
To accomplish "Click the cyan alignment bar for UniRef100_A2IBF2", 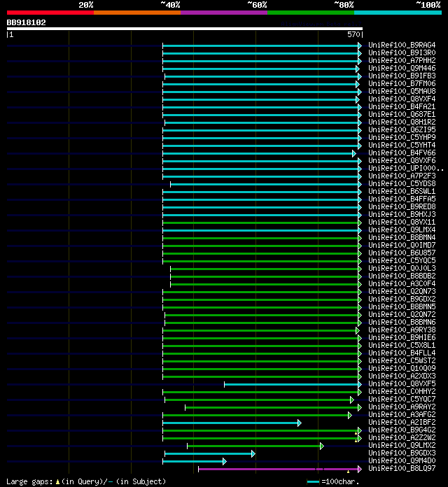I will [232, 423].
